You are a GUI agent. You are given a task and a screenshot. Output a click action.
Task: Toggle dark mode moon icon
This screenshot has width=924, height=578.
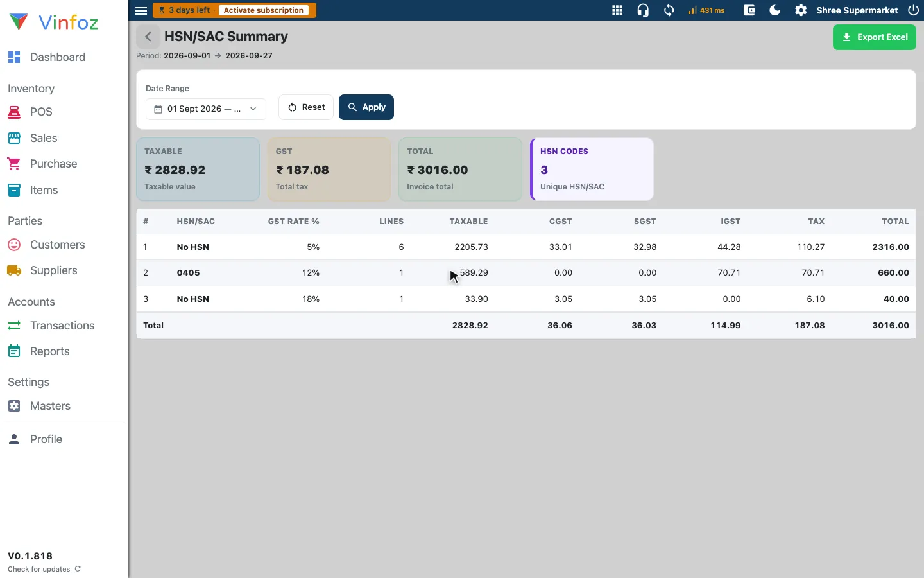(x=775, y=10)
